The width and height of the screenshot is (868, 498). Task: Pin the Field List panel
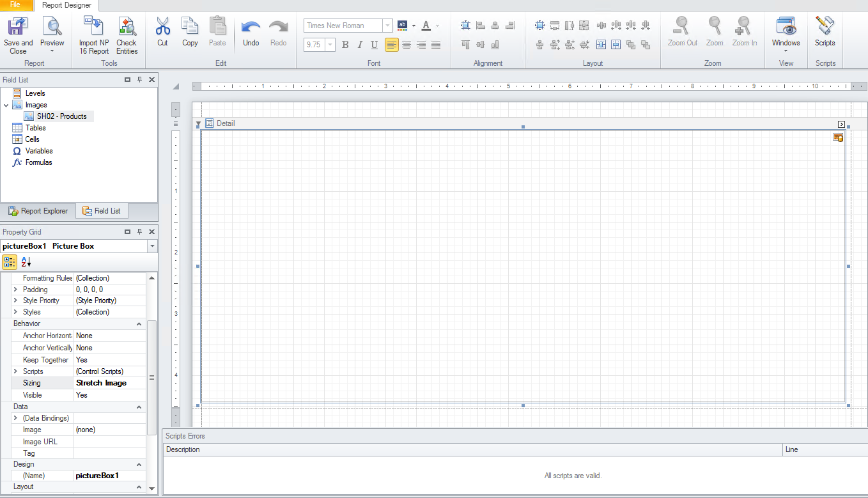click(x=139, y=80)
